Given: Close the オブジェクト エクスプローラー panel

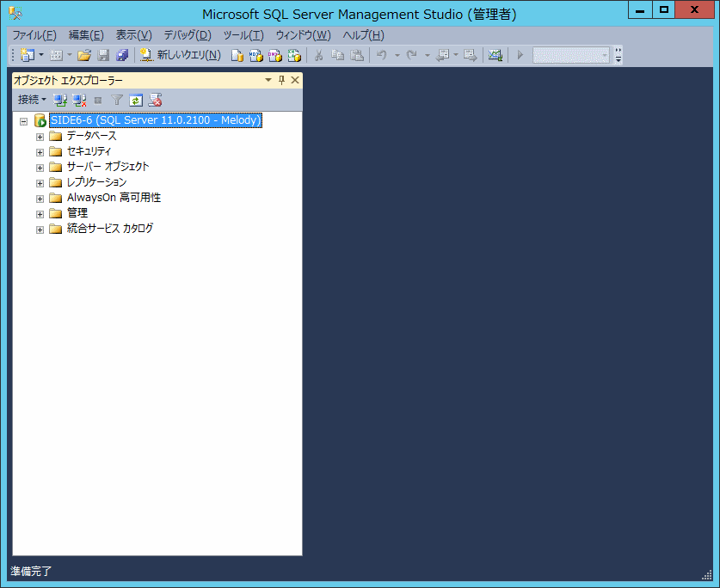Looking at the screenshot, I should click(x=295, y=80).
